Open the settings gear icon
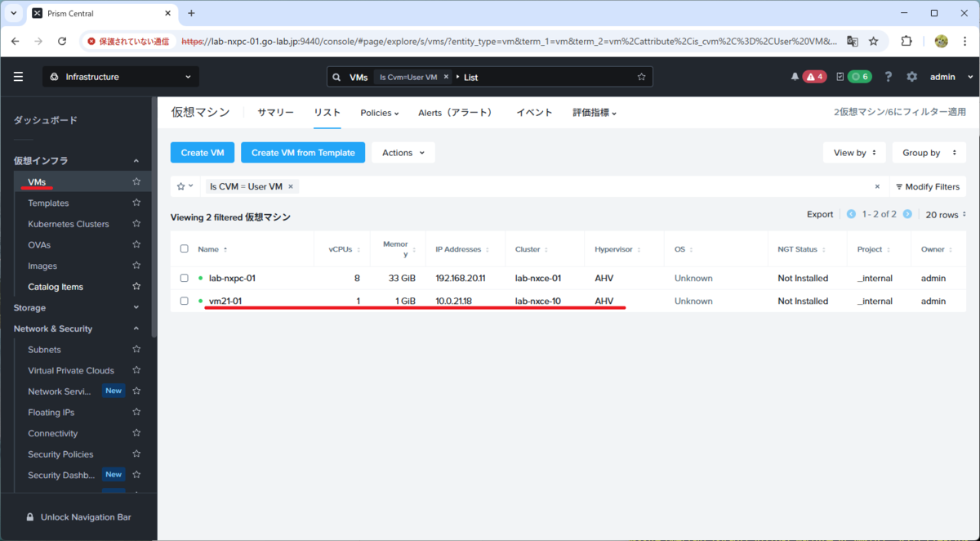 (x=911, y=77)
